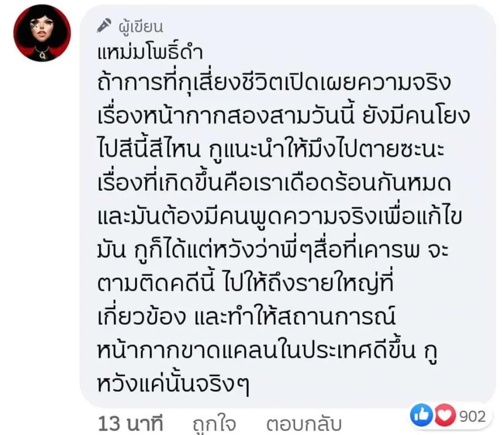504x435 pixels.
Task: Like the comment with ถูกใจ
Action: point(215,424)
